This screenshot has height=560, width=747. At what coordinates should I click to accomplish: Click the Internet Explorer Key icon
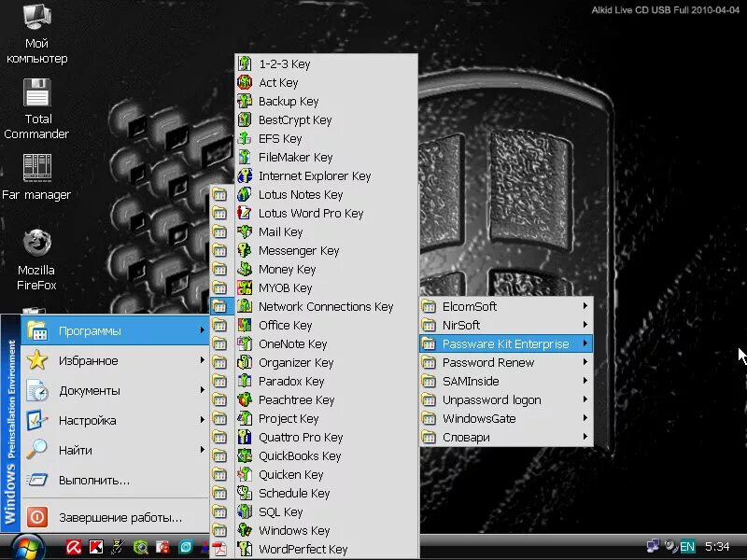click(x=245, y=175)
